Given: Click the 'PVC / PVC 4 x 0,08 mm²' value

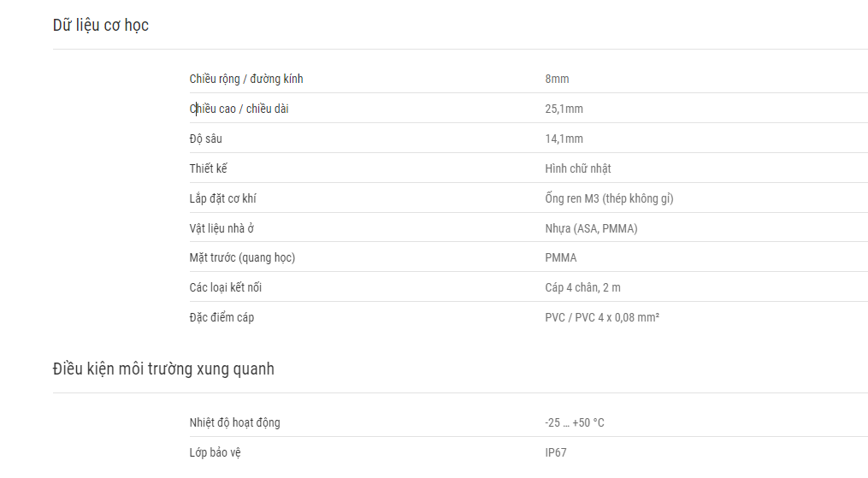Looking at the screenshot, I should [x=602, y=317].
